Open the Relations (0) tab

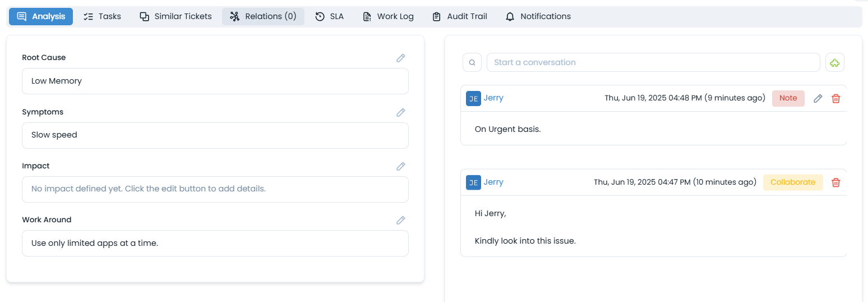[263, 16]
